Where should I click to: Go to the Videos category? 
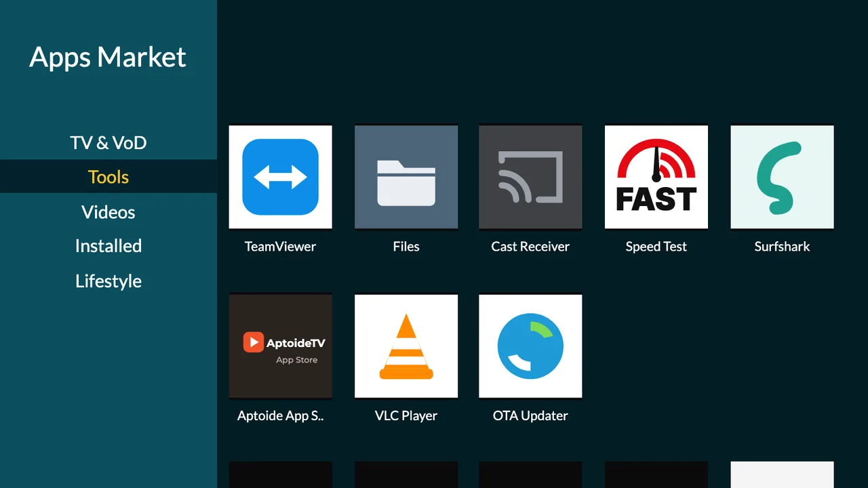108,212
